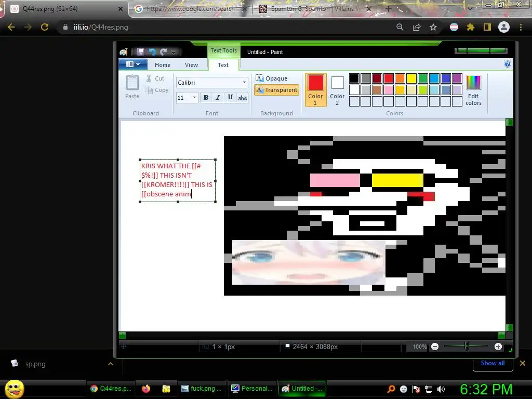This screenshot has width=532, height=399.
Task: Go back in Chrome browser
Action: click(11, 27)
